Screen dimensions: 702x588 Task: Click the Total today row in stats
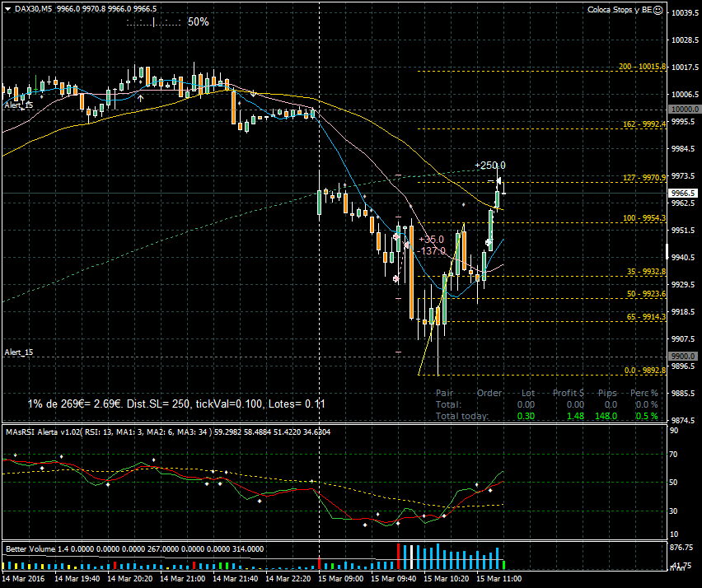(x=461, y=416)
